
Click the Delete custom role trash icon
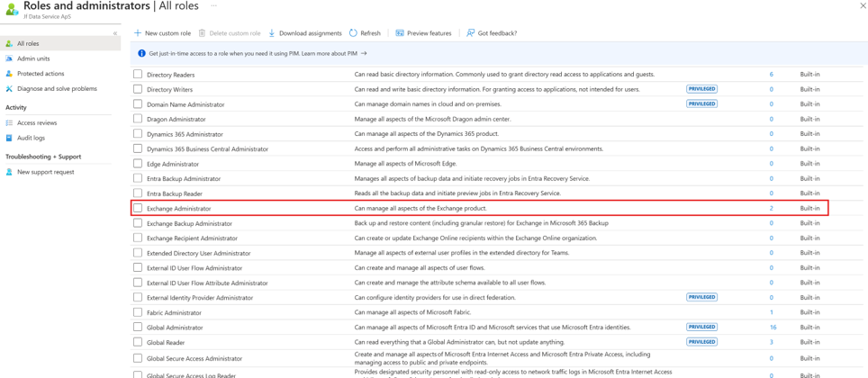(202, 33)
